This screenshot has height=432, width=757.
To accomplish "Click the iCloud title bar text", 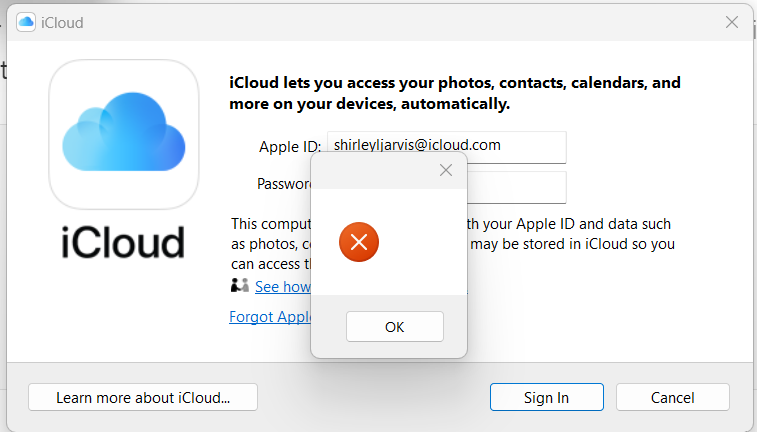I will click(x=62, y=22).
